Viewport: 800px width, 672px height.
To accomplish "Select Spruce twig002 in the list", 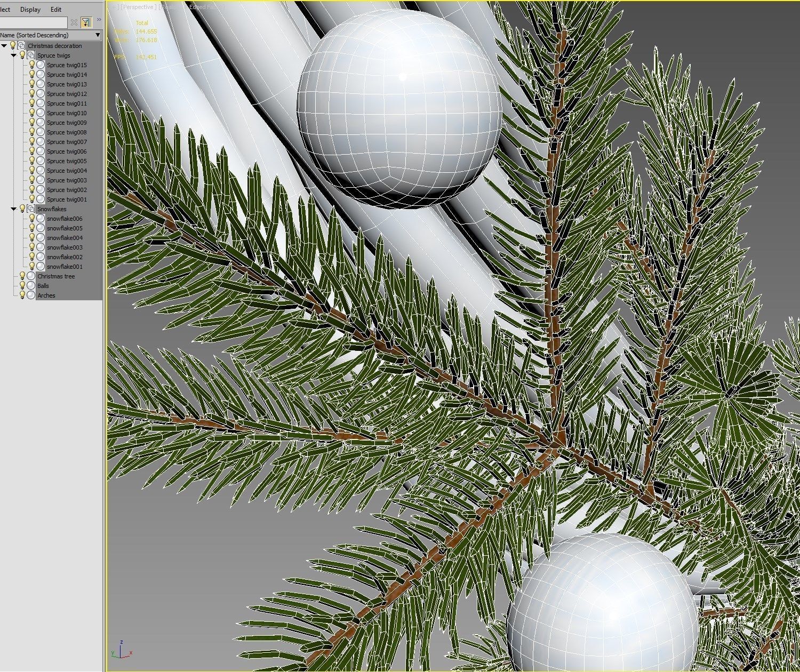I will click(67, 190).
